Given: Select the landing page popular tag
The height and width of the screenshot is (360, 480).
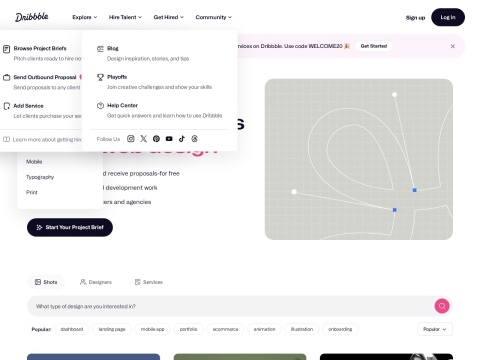Looking at the screenshot, I should (x=112, y=329).
